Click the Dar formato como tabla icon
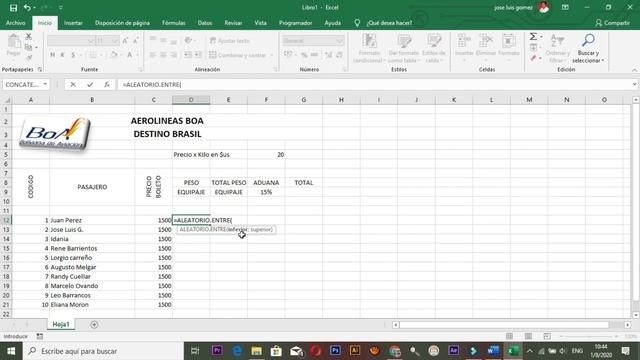The image size is (640, 360). pos(404,41)
